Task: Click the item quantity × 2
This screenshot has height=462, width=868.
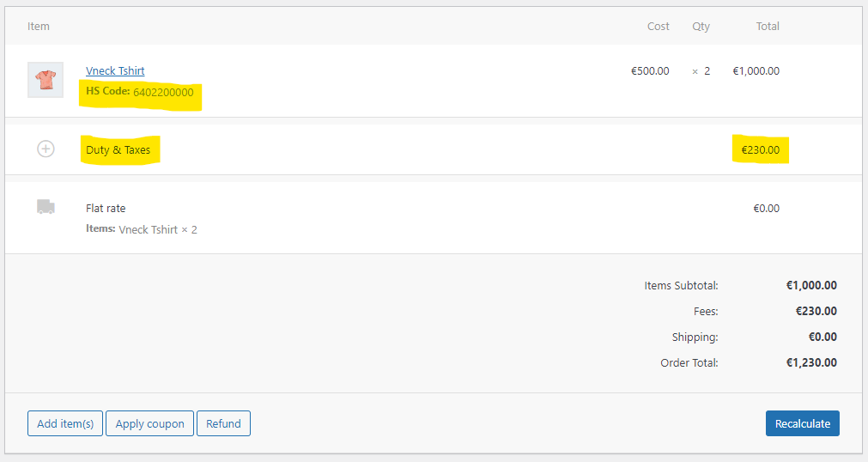Action: [701, 71]
